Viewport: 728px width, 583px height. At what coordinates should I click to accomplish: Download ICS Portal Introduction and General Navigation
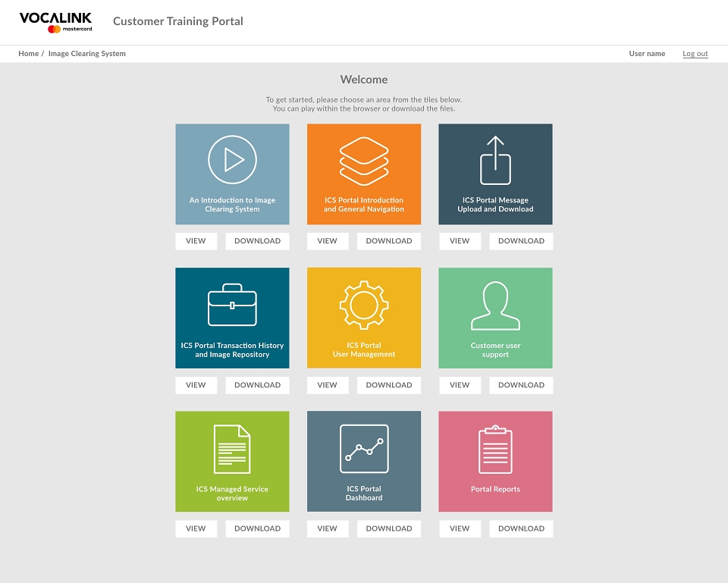[x=388, y=241]
